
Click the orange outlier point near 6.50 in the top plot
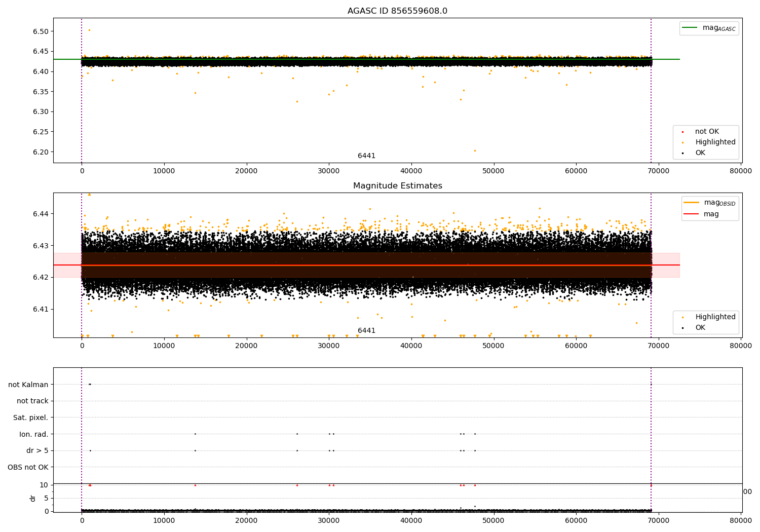(89, 30)
